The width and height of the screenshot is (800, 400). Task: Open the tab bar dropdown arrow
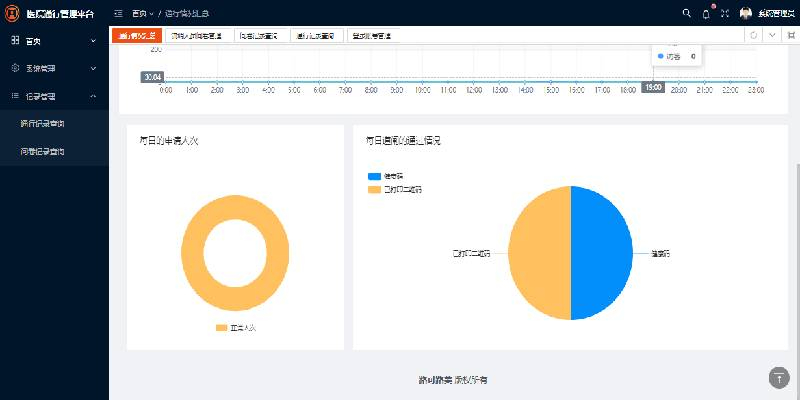coord(771,35)
